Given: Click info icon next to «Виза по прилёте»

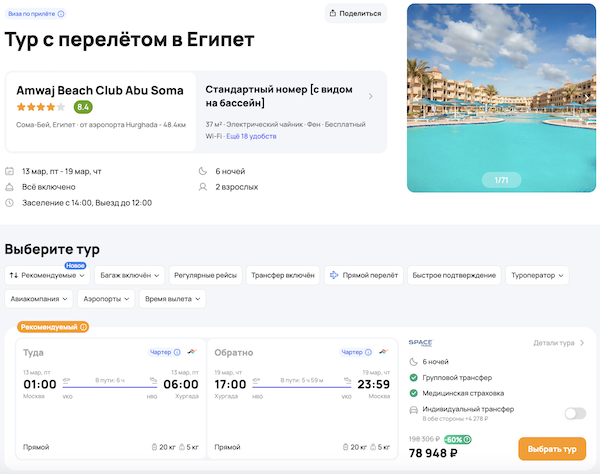Looking at the screenshot, I should 61,14.
